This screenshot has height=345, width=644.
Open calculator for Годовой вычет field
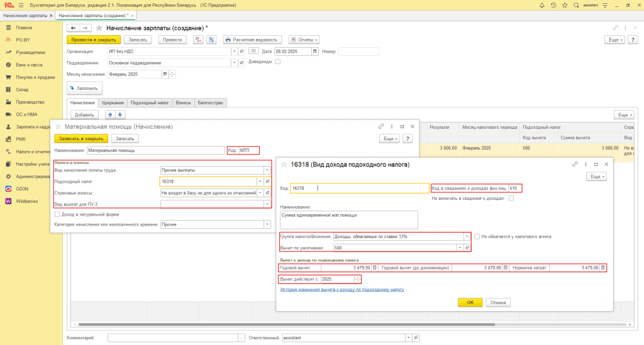point(375,268)
